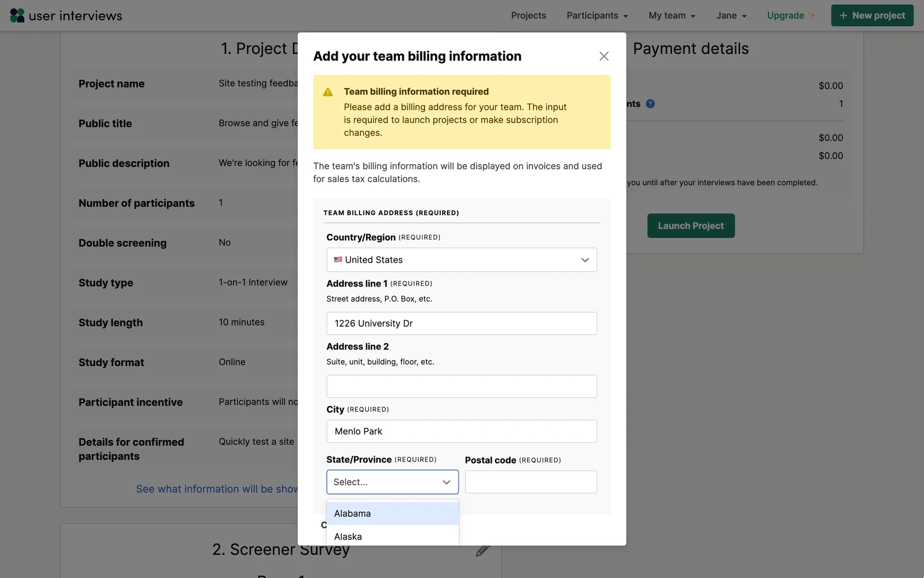Click the Upgrade sparkle icon
Image resolution: width=924 pixels, height=578 pixels.
(x=811, y=15)
